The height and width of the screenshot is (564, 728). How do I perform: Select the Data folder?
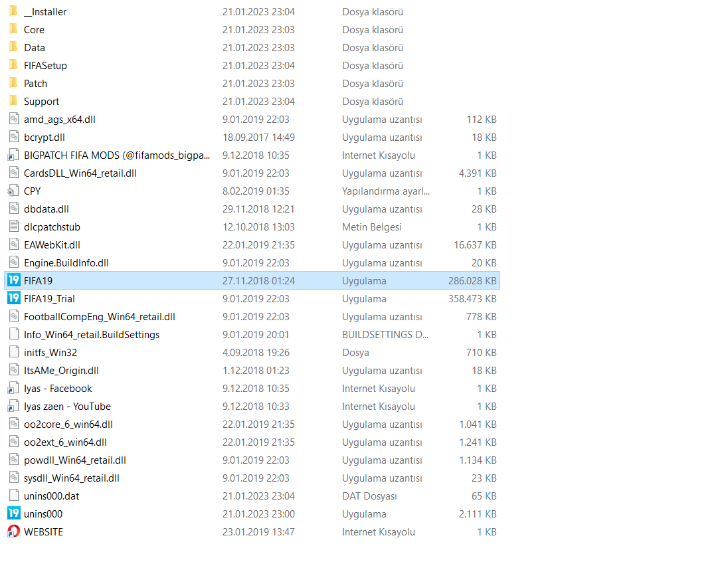13,47
